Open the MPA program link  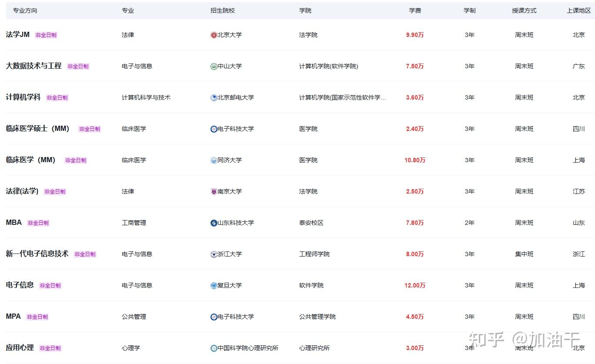[x=13, y=316]
